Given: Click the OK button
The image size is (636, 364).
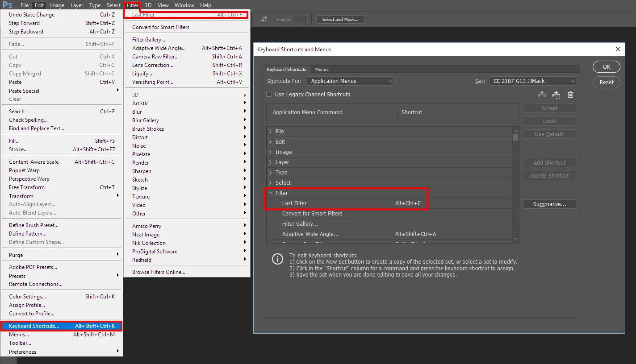Looking at the screenshot, I should coord(607,67).
